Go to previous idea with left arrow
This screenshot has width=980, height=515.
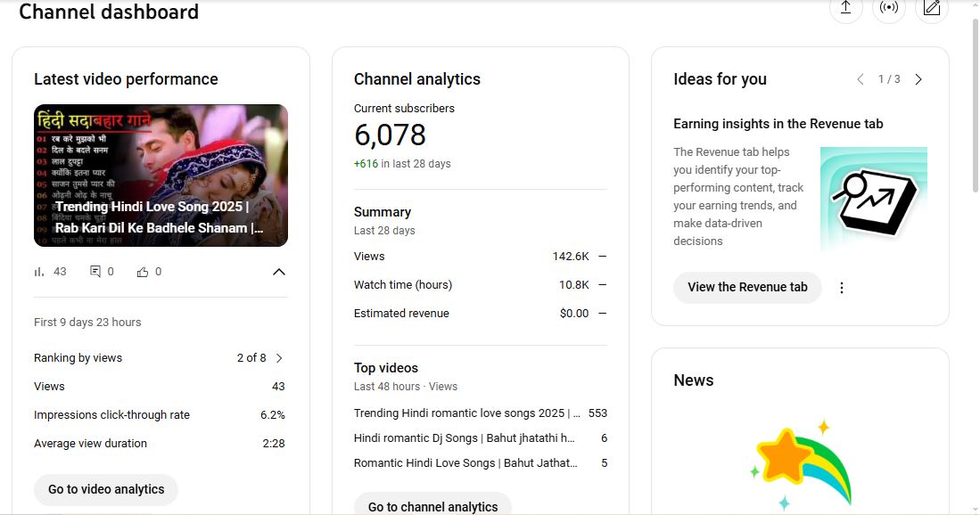tap(861, 79)
